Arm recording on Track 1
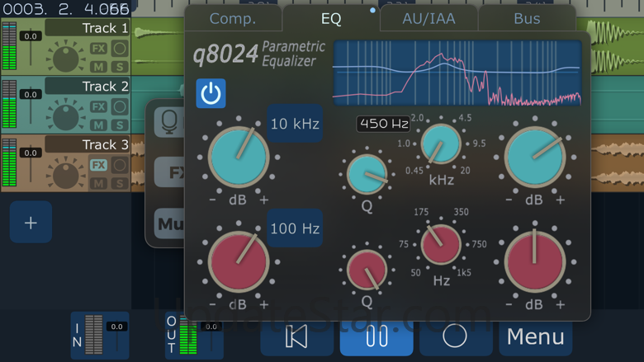Screen dimensions: 644x362 (x=120, y=49)
